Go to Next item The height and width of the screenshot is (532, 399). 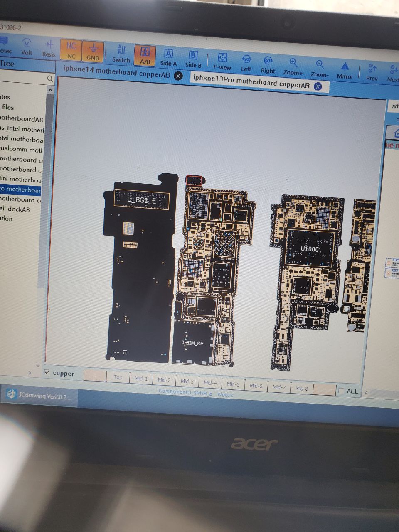point(393,74)
